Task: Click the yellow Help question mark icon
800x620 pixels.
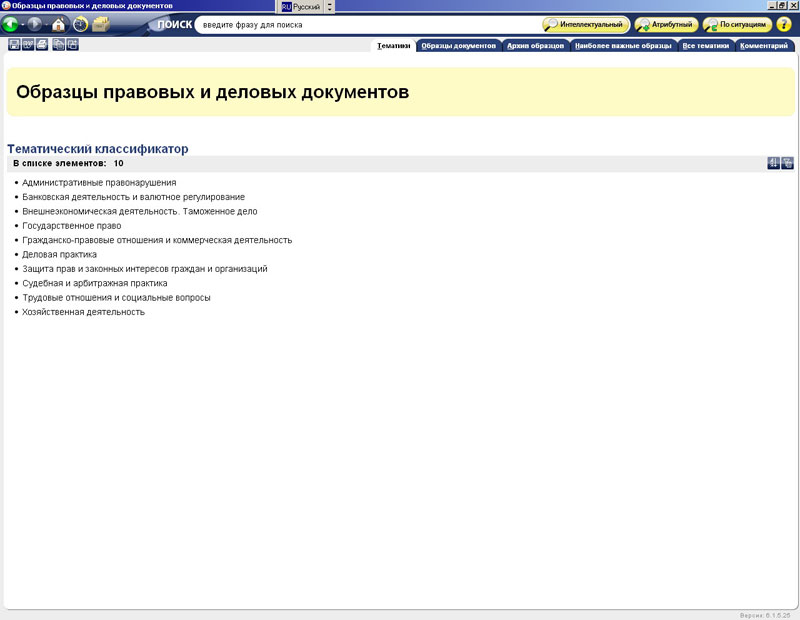Action: coord(784,24)
